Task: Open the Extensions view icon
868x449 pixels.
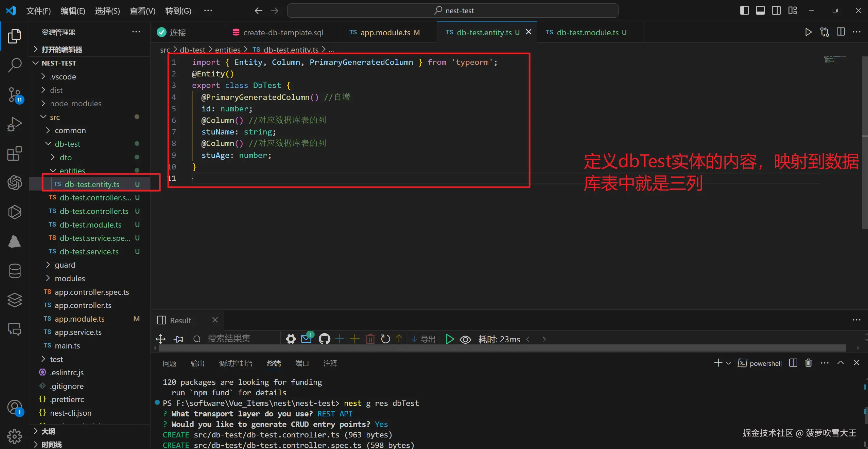Action: [14, 154]
